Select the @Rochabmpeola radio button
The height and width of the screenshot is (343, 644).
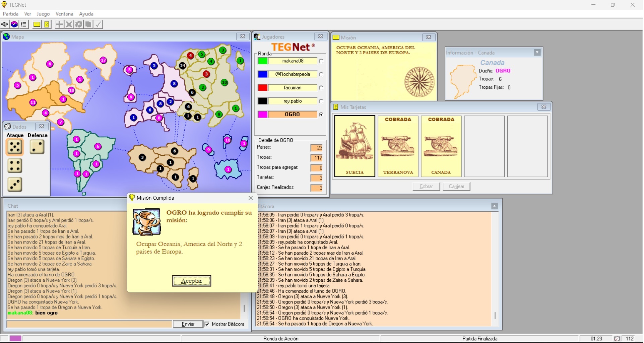click(321, 74)
